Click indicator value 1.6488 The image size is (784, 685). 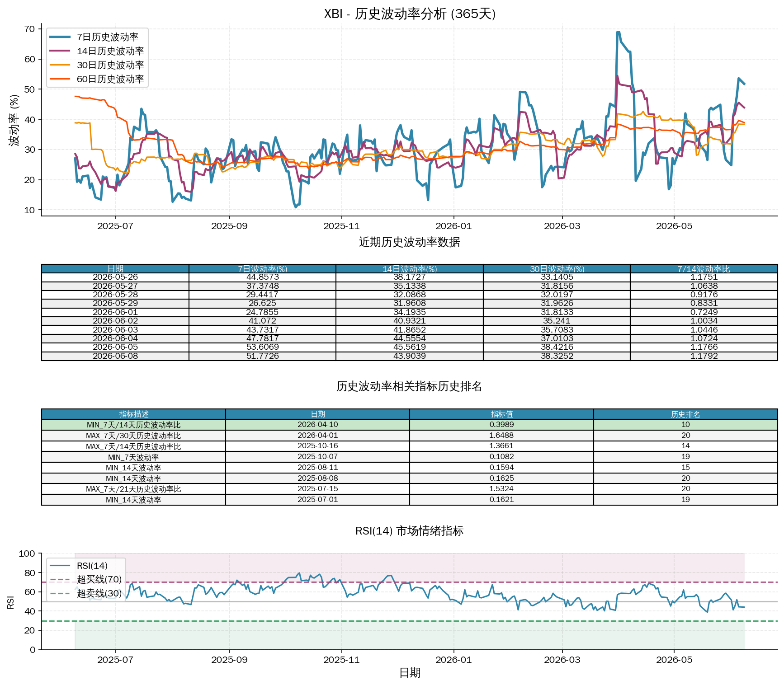[x=502, y=436]
